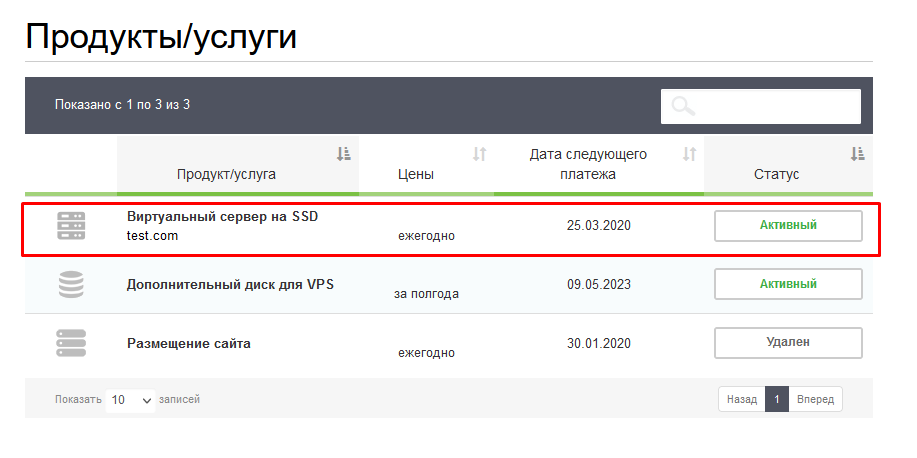Click the disk icon for Дополнительный диск для VPS
This screenshot has width=917, height=458.
click(x=71, y=285)
